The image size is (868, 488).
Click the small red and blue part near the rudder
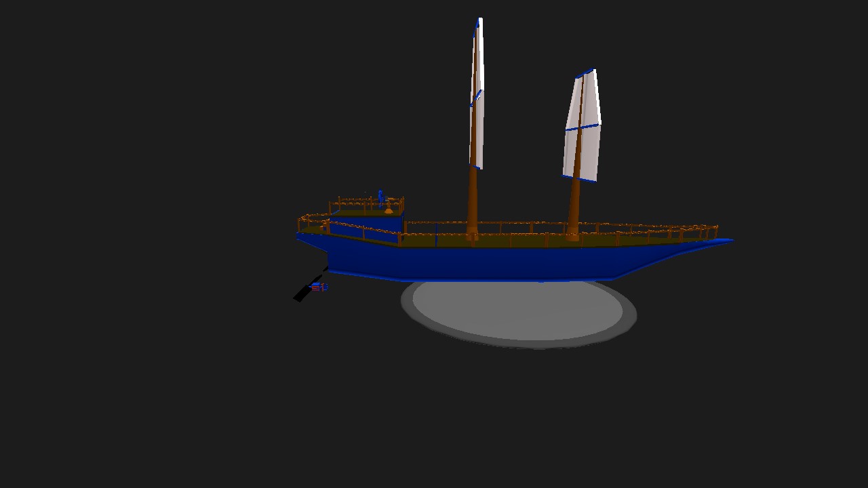(319, 288)
